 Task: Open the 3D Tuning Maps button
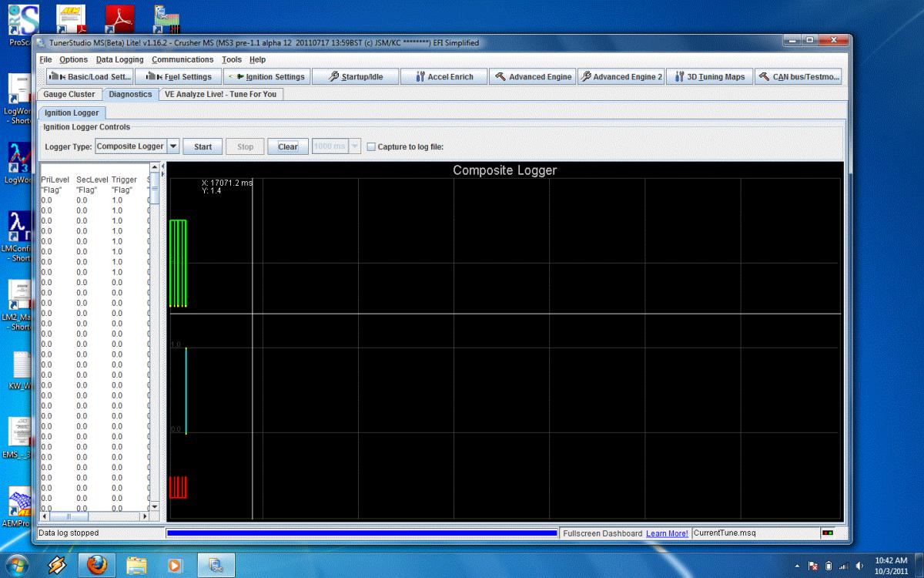[709, 77]
